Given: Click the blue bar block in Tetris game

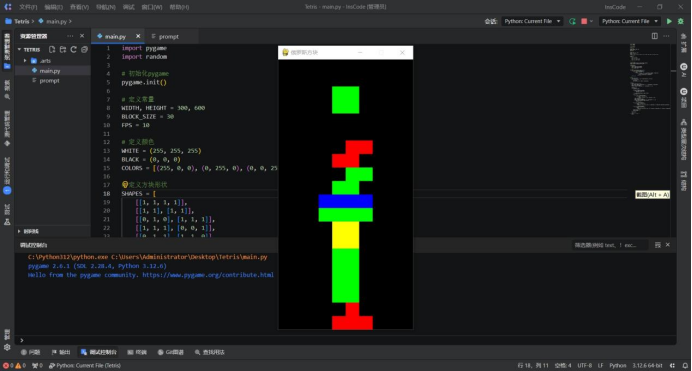Looking at the screenshot, I should [346, 201].
